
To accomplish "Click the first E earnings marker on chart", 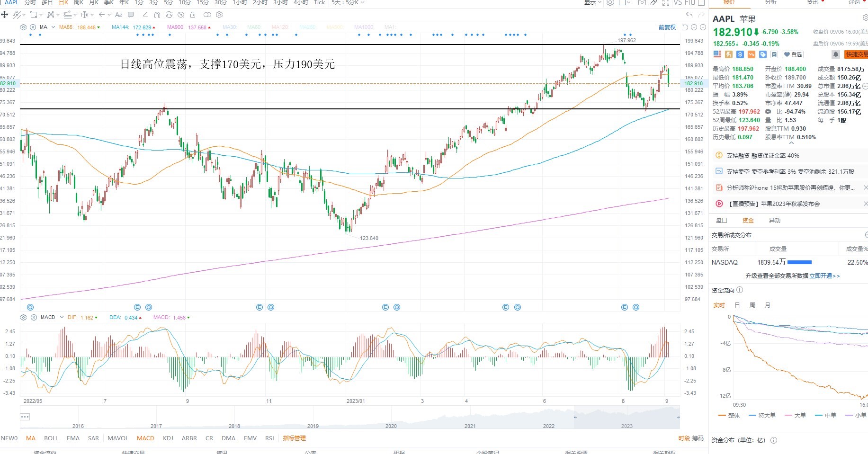I will 137,307.
